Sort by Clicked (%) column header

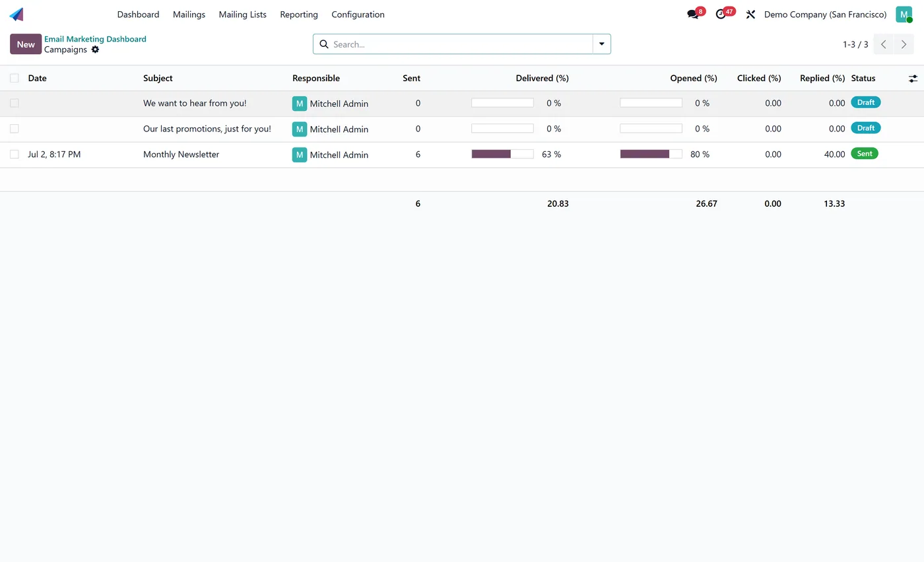[x=759, y=78]
